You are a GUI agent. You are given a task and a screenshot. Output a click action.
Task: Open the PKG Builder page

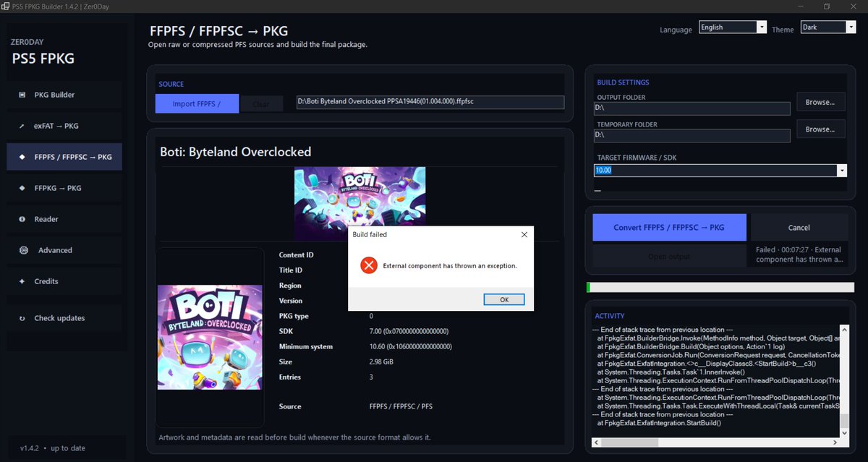64,95
